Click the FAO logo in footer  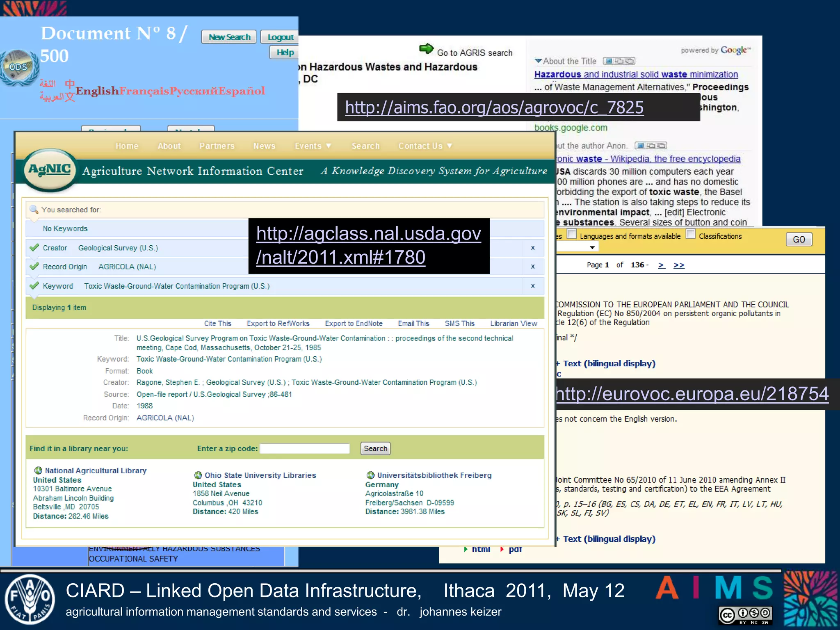(x=30, y=599)
